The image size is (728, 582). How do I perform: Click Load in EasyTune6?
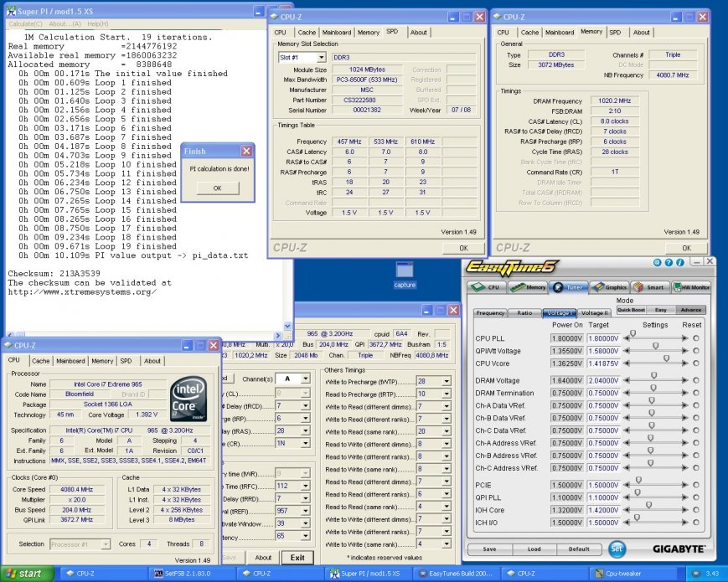[534, 549]
